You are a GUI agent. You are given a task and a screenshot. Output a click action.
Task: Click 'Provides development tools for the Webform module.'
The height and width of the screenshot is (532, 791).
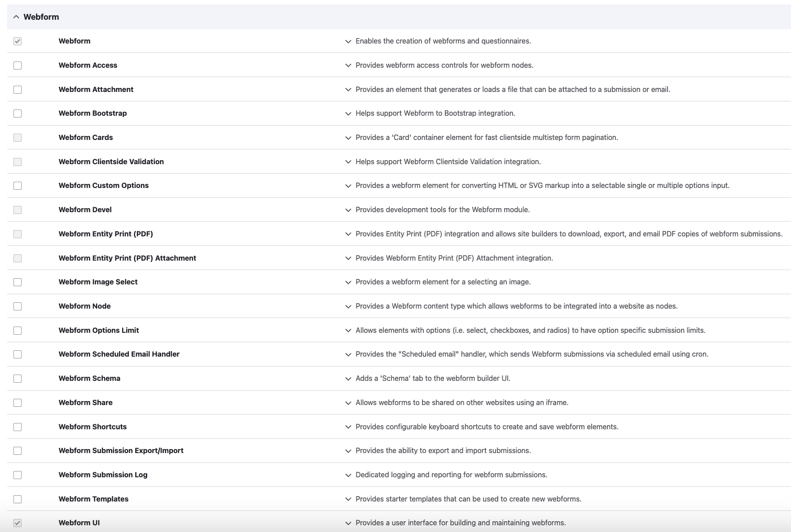pyautogui.click(x=443, y=210)
